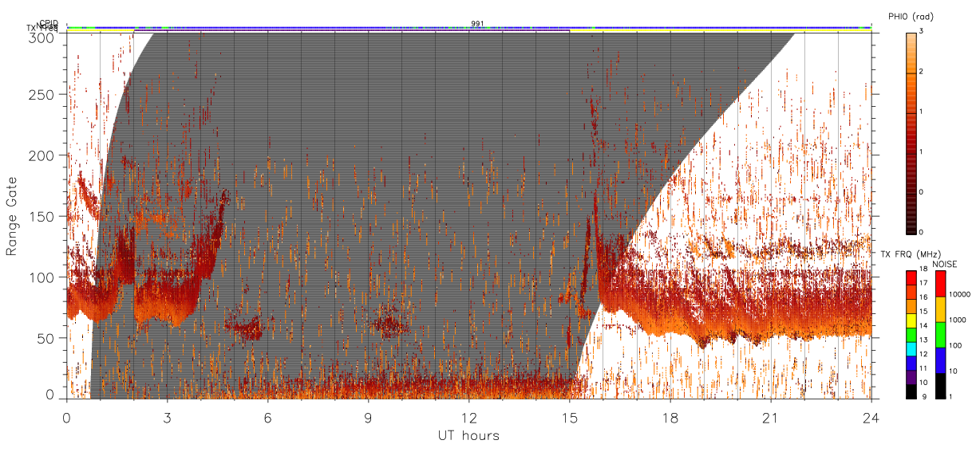Click the TX FRQ (MHz) legend title
This screenshot has width=980, height=452.
pos(905,254)
